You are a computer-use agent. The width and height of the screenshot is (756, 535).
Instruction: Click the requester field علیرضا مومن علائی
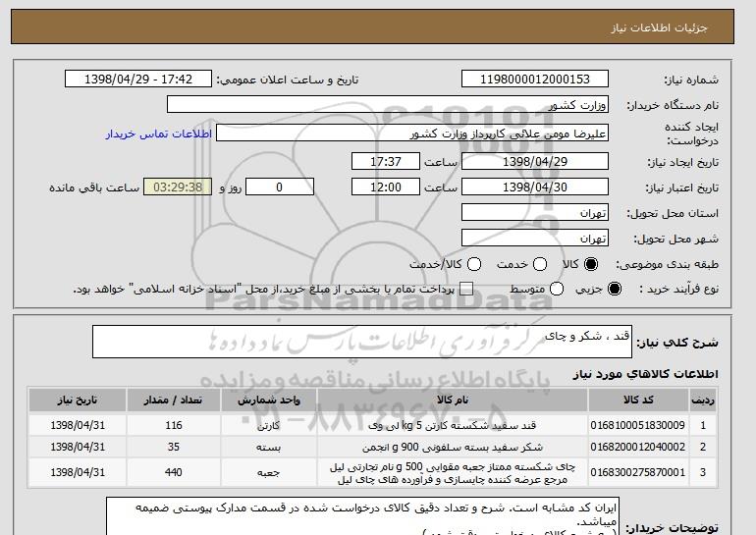412,134
